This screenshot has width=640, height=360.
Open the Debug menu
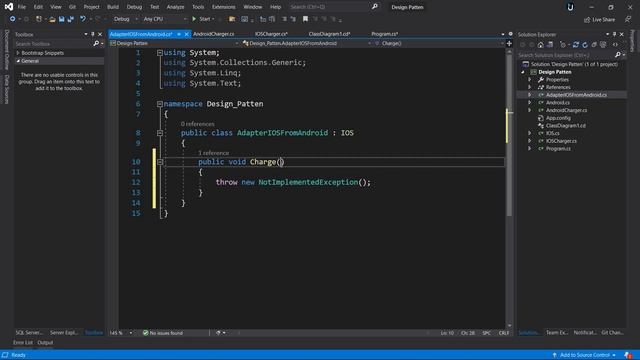point(134,7)
